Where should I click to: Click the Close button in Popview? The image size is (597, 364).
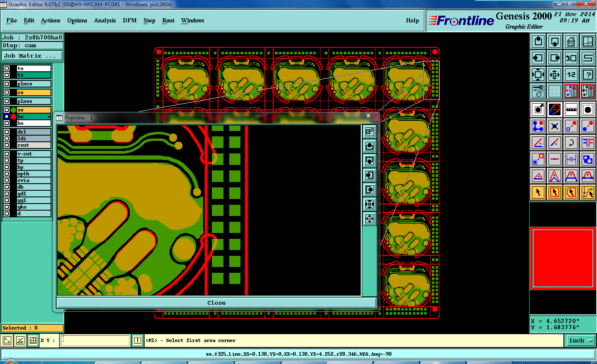coord(216,303)
